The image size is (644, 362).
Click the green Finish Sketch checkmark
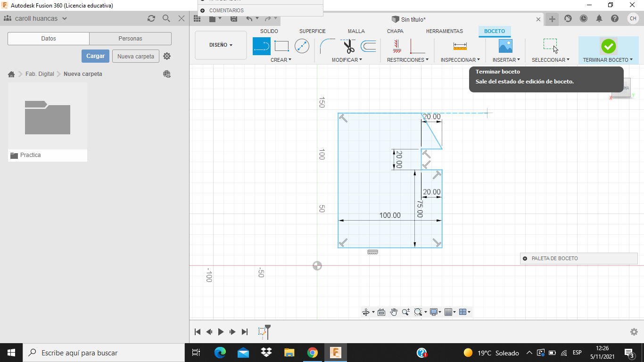click(608, 46)
